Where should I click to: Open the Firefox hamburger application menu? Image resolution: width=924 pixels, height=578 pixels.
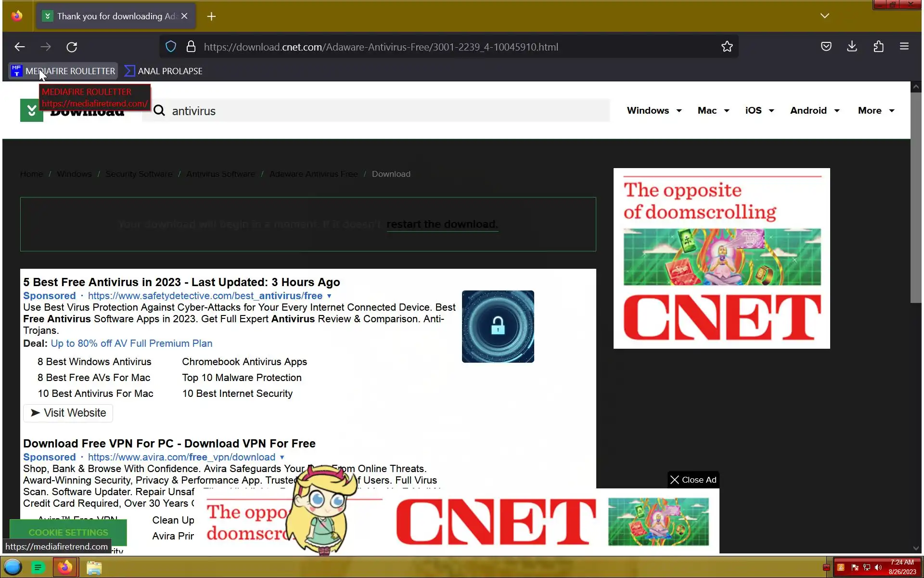pos(904,47)
